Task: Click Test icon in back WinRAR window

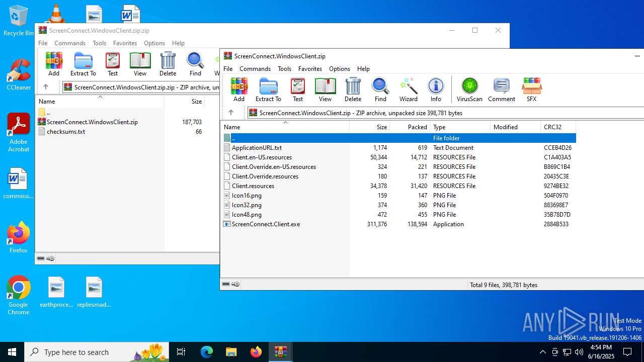Action: click(x=113, y=64)
